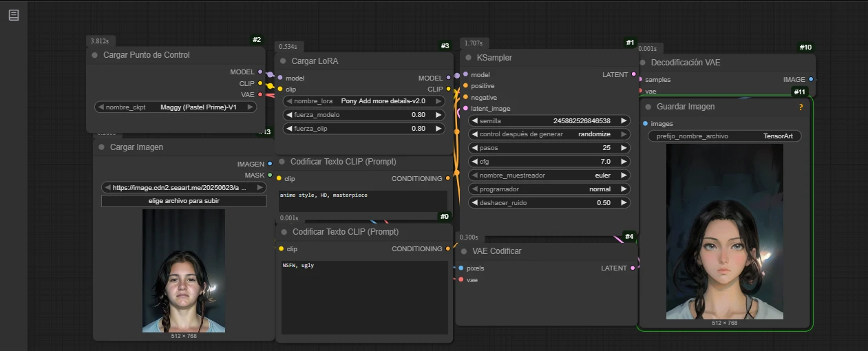The width and height of the screenshot is (868, 351).
Task: Click the help question mark on Guardar Imagen
Action: click(801, 107)
